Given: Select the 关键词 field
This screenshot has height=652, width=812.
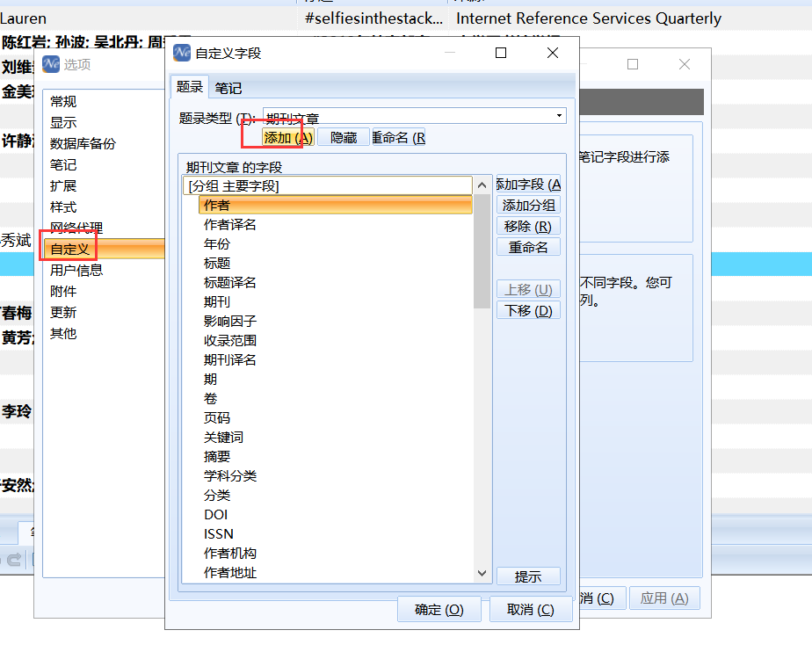Looking at the screenshot, I should [223, 437].
